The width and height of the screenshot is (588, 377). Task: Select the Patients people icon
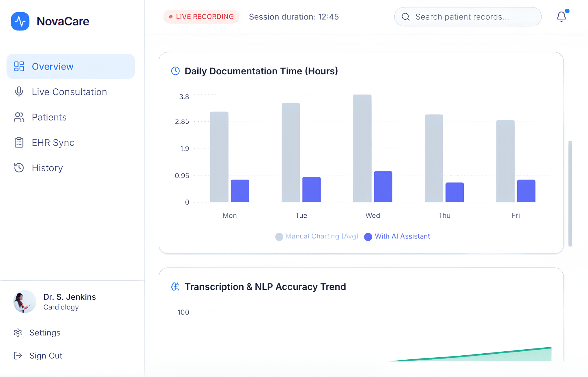tap(19, 117)
